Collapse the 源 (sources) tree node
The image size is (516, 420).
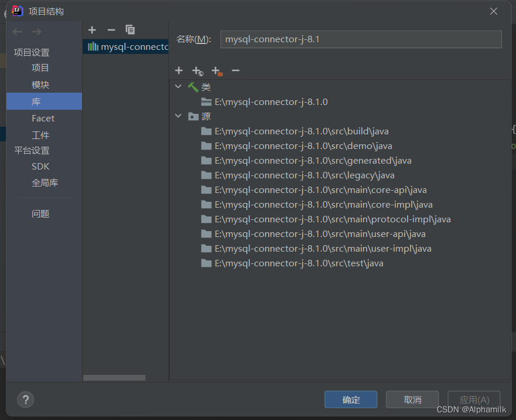(178, 116)
